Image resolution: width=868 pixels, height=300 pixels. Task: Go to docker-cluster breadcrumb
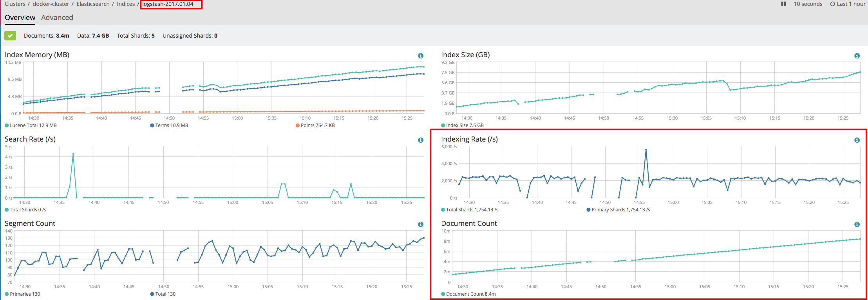(51, 4)
